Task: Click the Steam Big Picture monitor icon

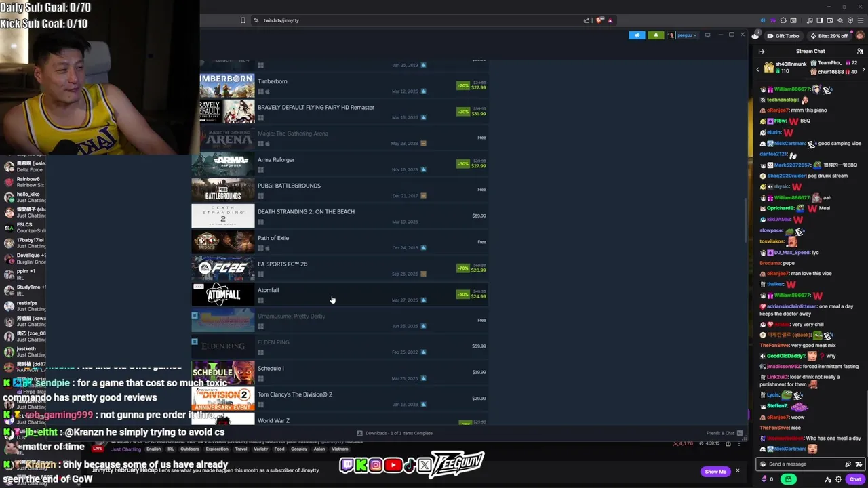Action: click(707, 35)
